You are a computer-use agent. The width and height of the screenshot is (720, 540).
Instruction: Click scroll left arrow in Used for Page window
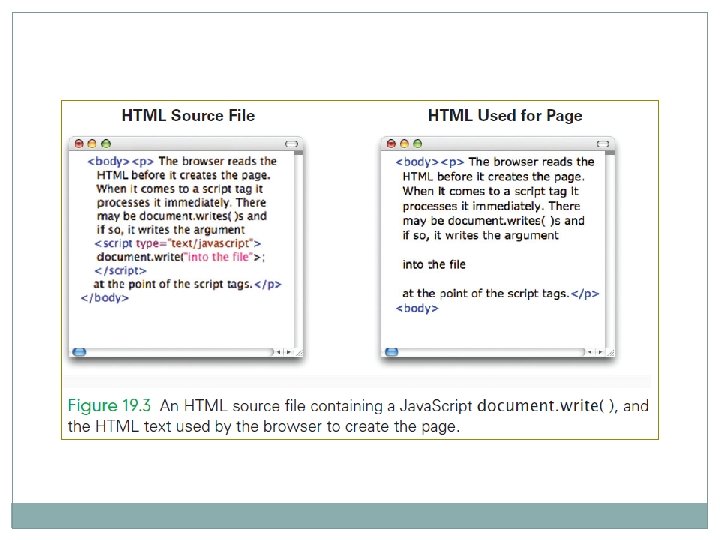(x=591, y=352)
